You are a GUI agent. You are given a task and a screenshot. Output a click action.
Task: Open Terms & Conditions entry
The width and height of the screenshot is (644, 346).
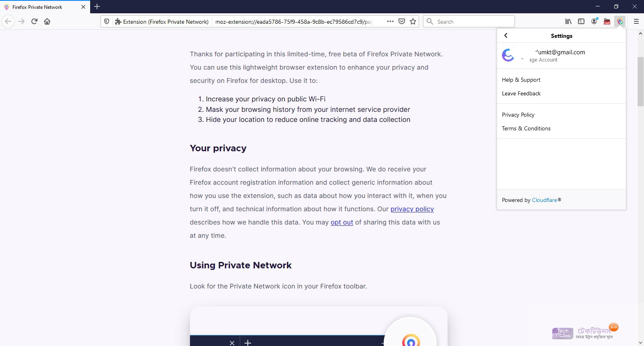[x=526, y=128]
